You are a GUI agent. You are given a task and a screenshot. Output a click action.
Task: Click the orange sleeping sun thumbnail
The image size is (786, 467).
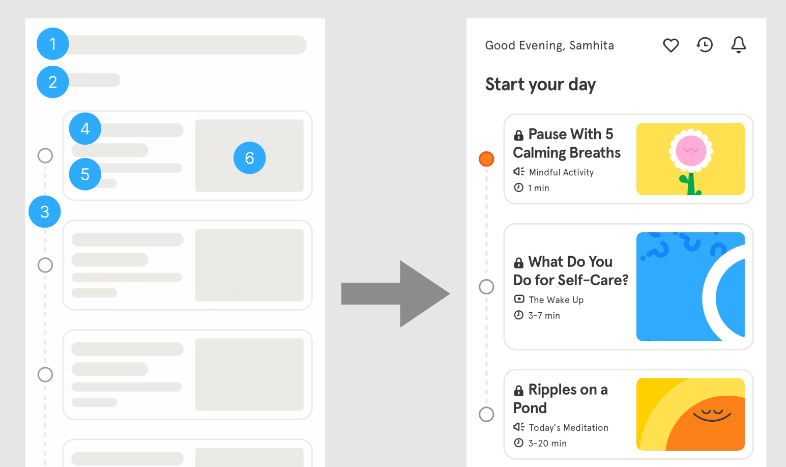pyautogui.click(x=690, y=414)
